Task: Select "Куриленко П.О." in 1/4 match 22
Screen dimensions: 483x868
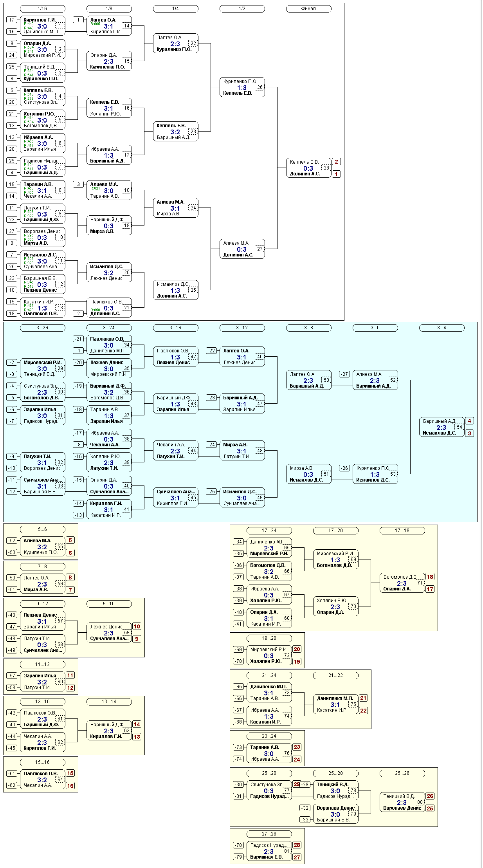Action: point(174,49)
